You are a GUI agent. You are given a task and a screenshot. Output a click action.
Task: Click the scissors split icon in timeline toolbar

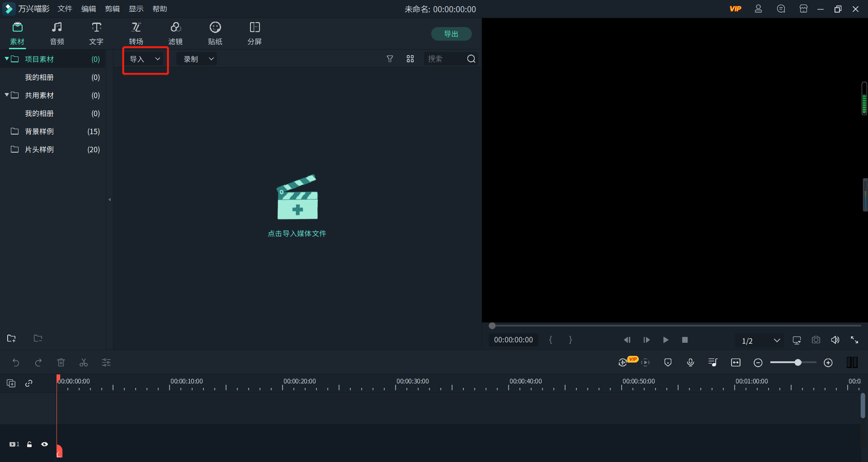[84, 363]
